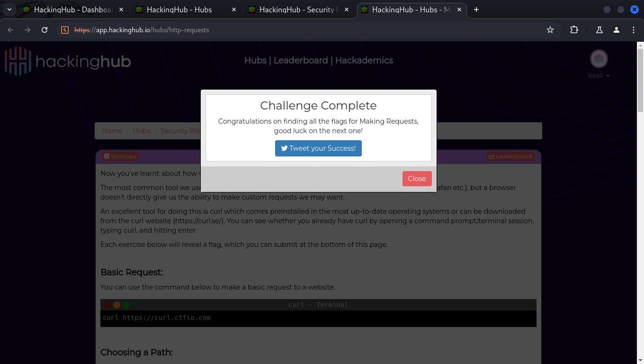Go back with the browser back arrow
644x364 pixels.
click(10, 30)
